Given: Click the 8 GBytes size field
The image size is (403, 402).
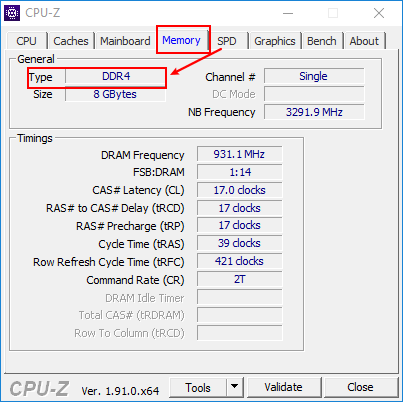Looking at the screenshot, I should pyautogui.click(x=115, y=94).
